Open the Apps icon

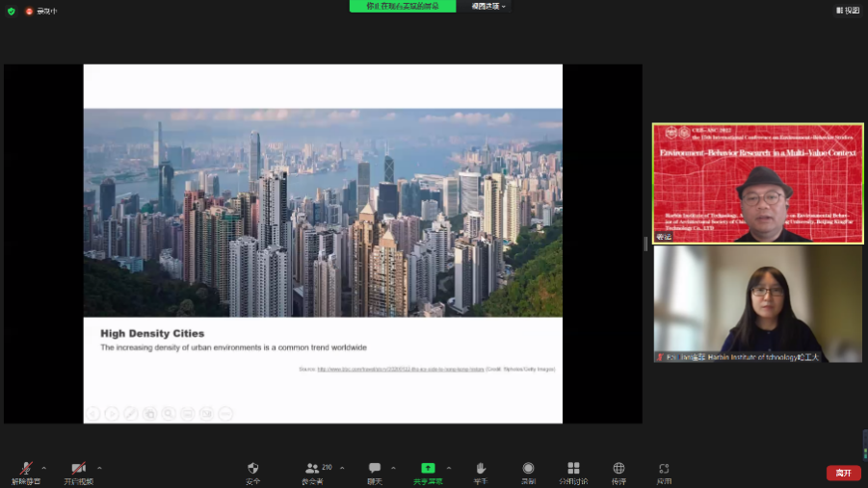click(664, 469)
